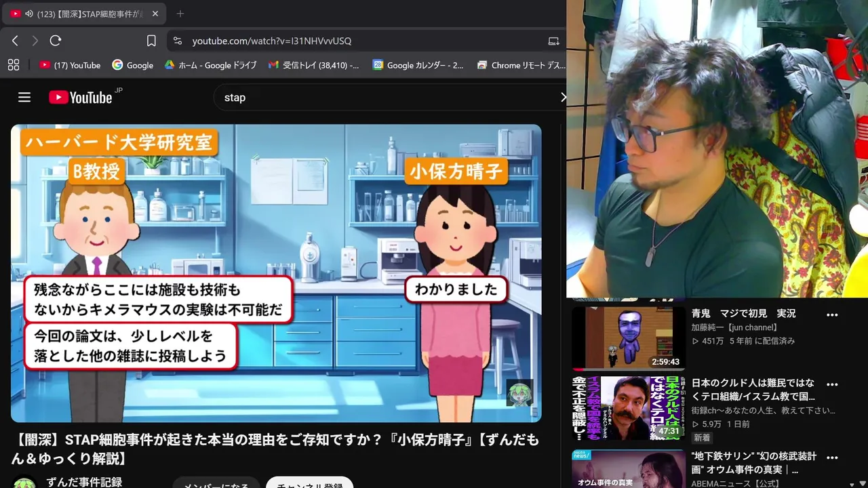This screenshot has height=488, width=868.
Task: Click the YouTube search box containing stap
Action: [387, 97]
